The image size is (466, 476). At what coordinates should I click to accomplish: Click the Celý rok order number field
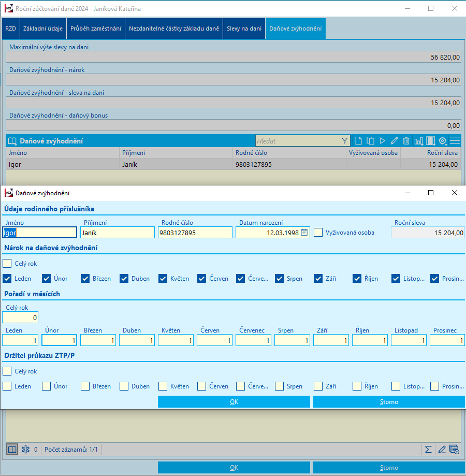(20, 318)
